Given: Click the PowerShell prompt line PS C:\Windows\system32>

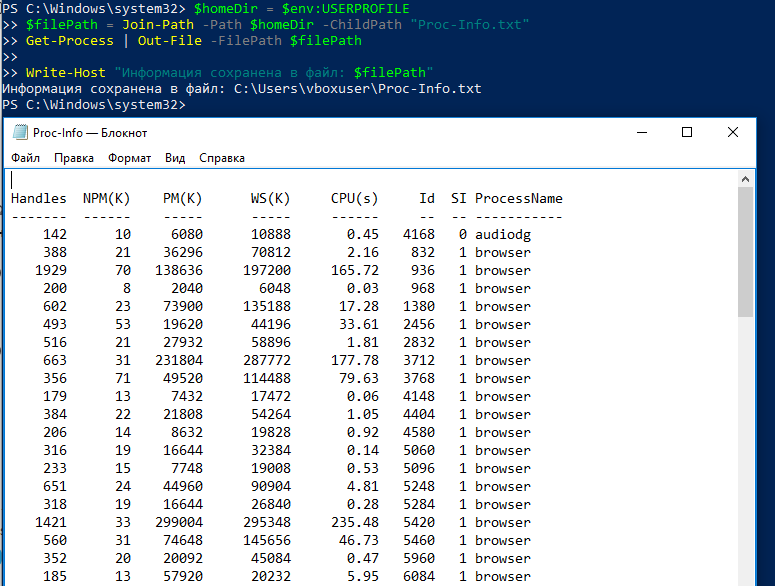Looking at the screenshot, I should point(94,105).
